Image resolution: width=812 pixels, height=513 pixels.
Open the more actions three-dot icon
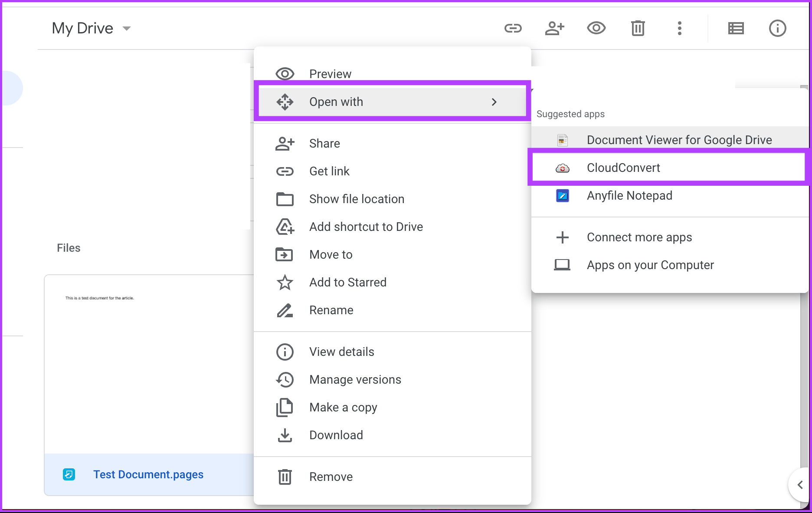(x=679, y=28)
